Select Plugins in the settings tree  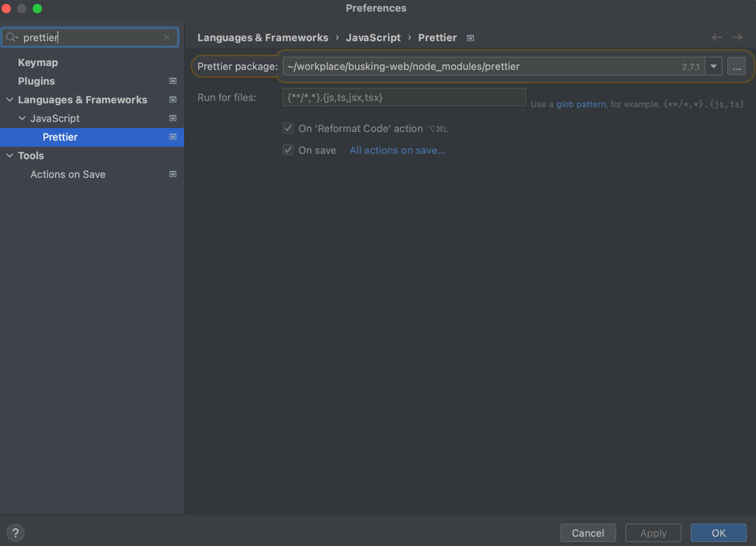(37, 81)
